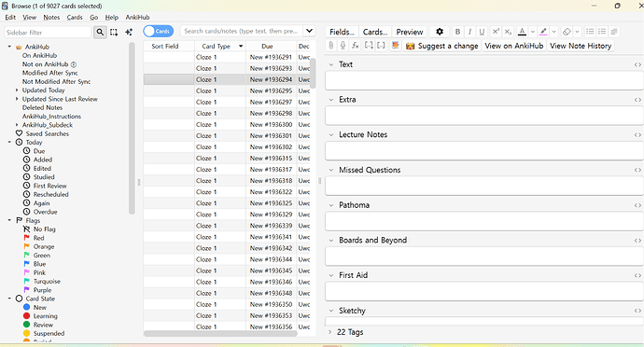The width and height of the screenshot is (644, 347).
Task: Toggle HTML editor for Pathoma field
Action: [x=637, y=205]
